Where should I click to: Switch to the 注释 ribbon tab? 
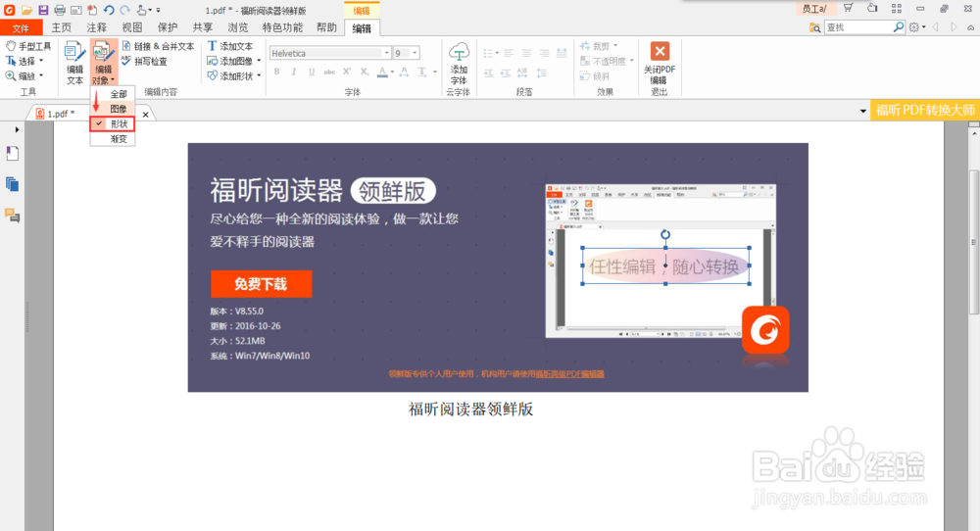96,27
